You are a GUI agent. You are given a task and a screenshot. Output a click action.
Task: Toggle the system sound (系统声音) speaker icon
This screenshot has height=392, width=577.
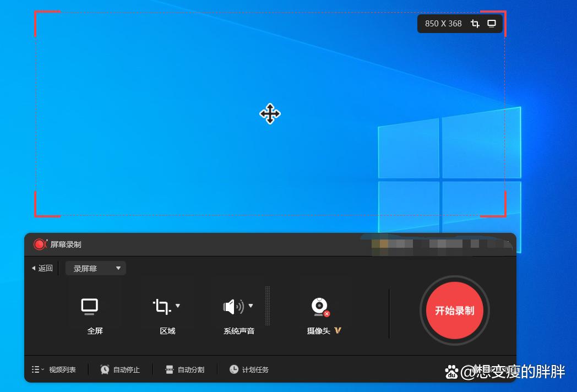[233, 307]
